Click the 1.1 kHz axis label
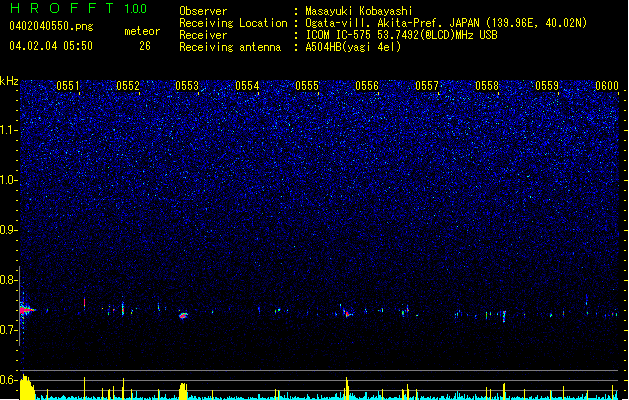 click(x=9, y=130)
